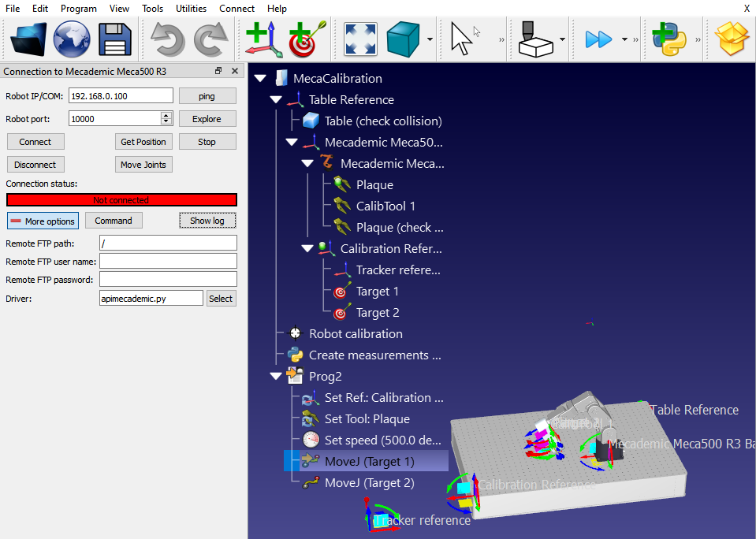Click the Get Position button

[143, 142]
